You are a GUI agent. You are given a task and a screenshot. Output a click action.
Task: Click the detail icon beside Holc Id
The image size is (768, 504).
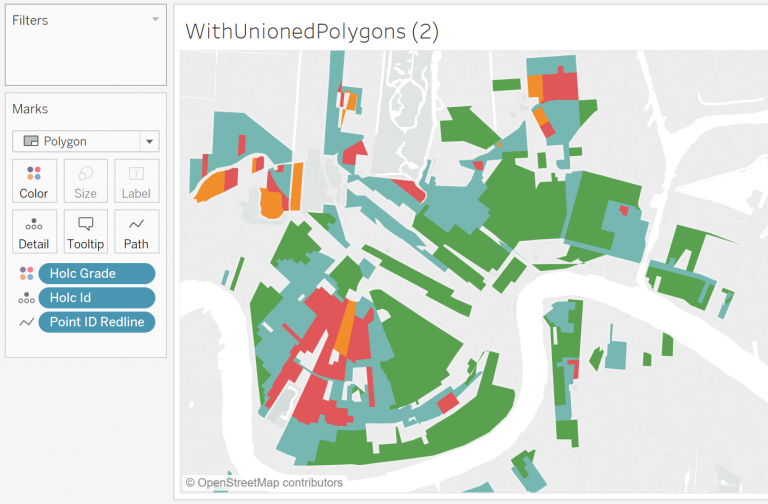click(26, 298)
